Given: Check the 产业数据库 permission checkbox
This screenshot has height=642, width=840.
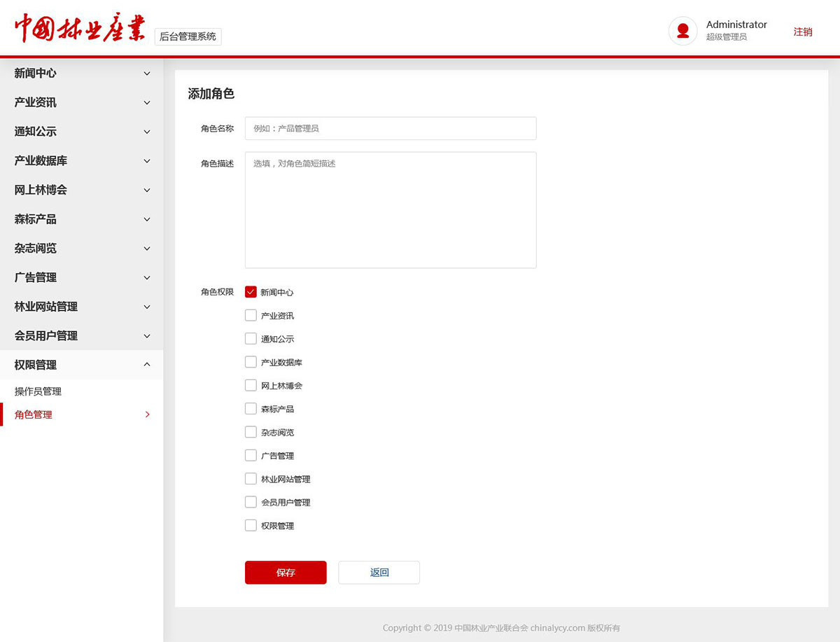Looking at the screenshot, I should coord(251,362).
